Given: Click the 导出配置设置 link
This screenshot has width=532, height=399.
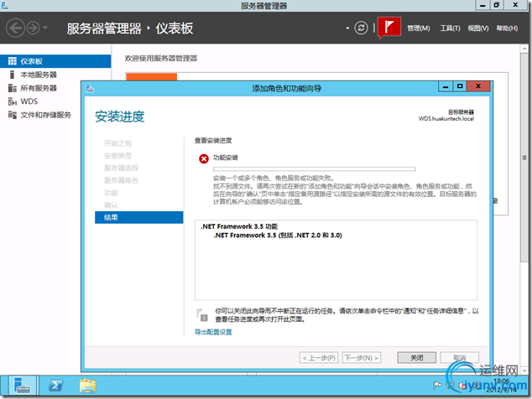Looking at the screenshot, I should coord(213,332).
